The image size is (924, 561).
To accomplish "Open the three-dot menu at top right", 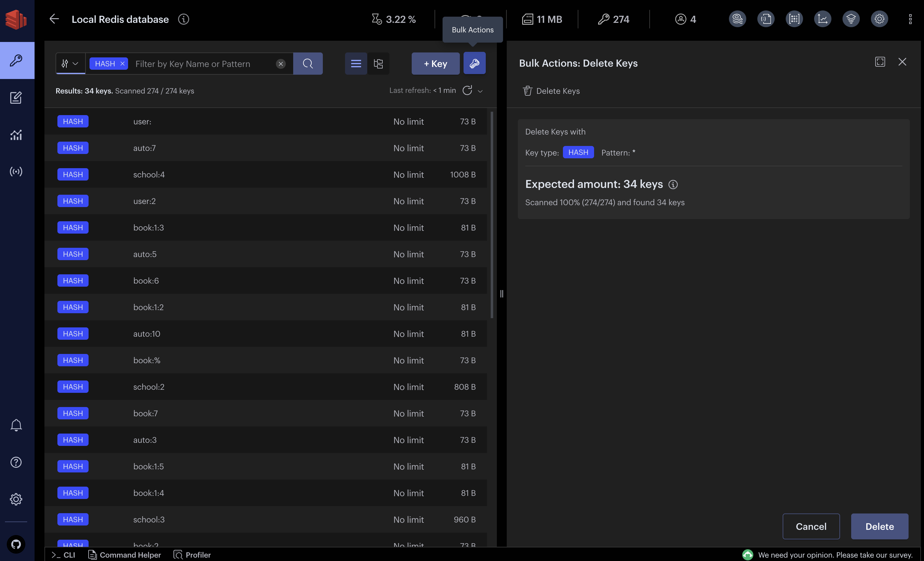I will [910, 19].
